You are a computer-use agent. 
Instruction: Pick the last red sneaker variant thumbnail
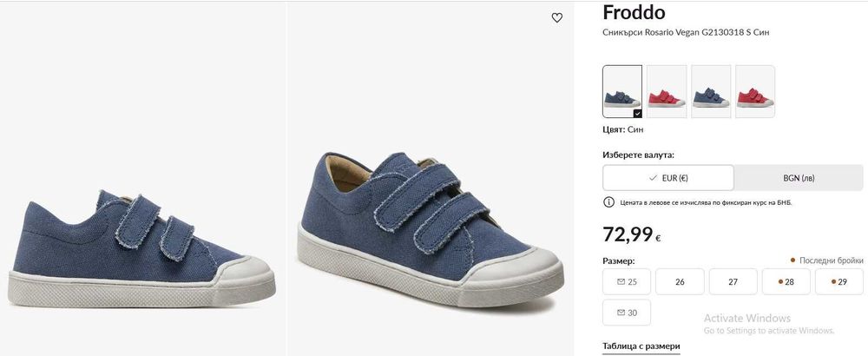[755, 91]
